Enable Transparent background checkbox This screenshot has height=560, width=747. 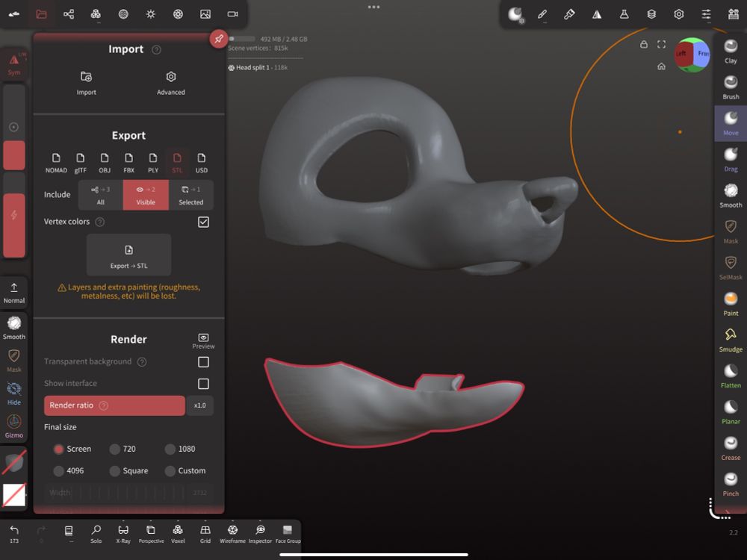[x=203, y=362]
